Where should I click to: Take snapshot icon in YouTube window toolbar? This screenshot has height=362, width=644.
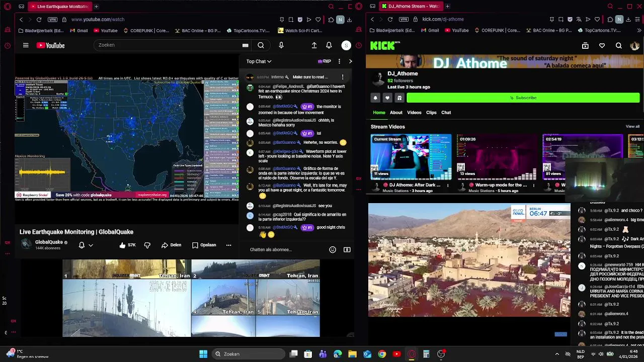click(x=291, y=20)
